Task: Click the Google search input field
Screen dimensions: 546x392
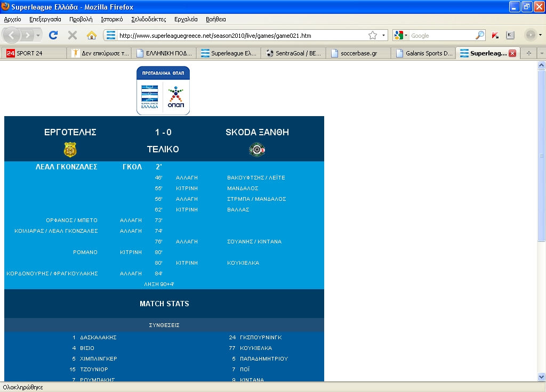Action: click(x=441, y=36)
